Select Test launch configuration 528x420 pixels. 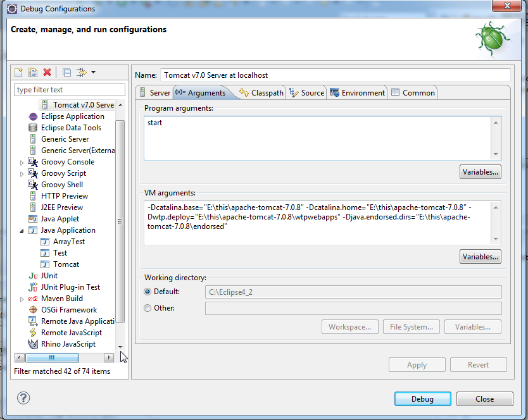click(54, 253)
